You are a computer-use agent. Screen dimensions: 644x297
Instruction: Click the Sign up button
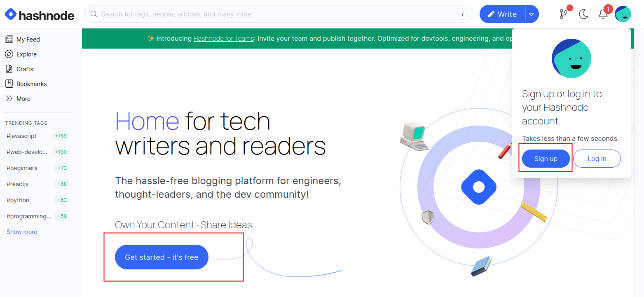pyautogui.click(x=546, y=159)
